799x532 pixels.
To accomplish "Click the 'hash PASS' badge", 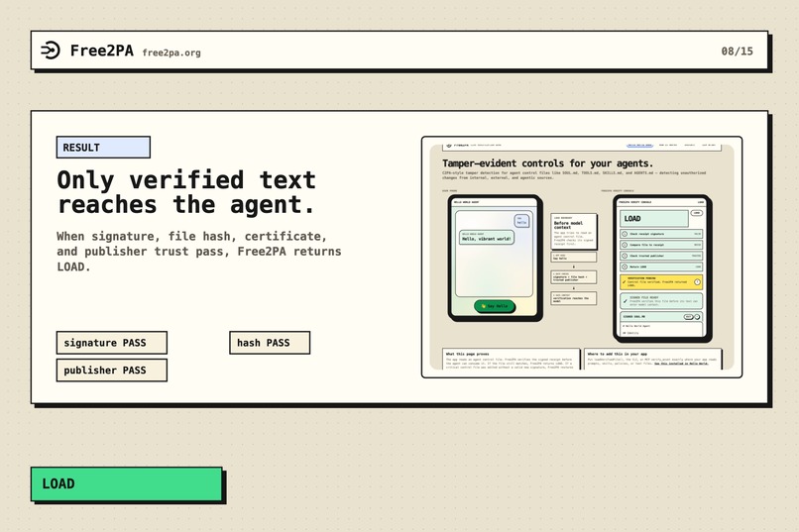I will (270, 343).
